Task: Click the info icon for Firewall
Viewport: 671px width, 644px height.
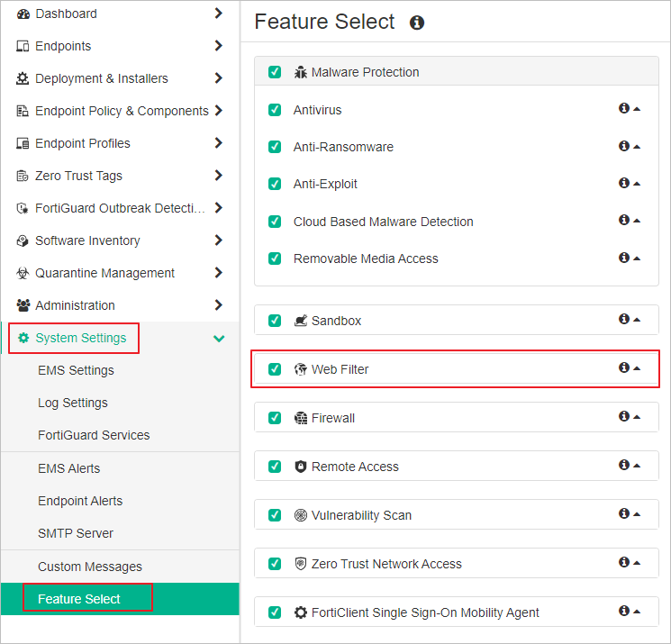Action: [624, 416]
